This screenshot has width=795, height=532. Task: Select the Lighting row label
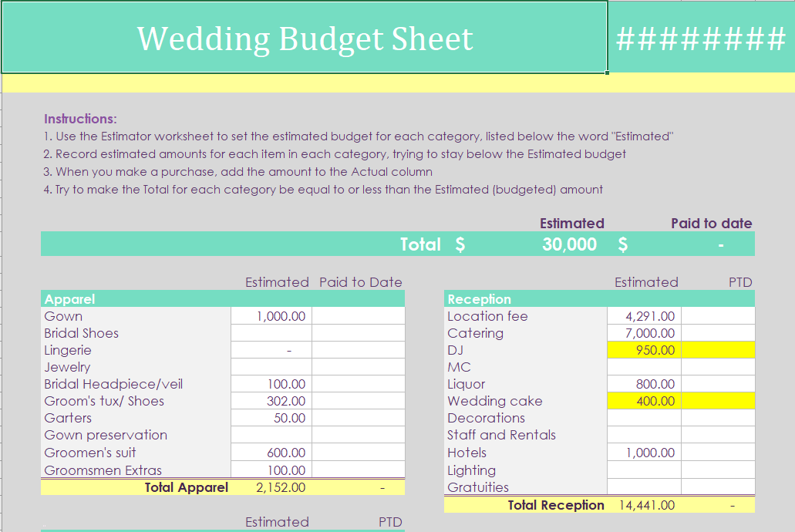pyautogui.click(x=471, y=470)
